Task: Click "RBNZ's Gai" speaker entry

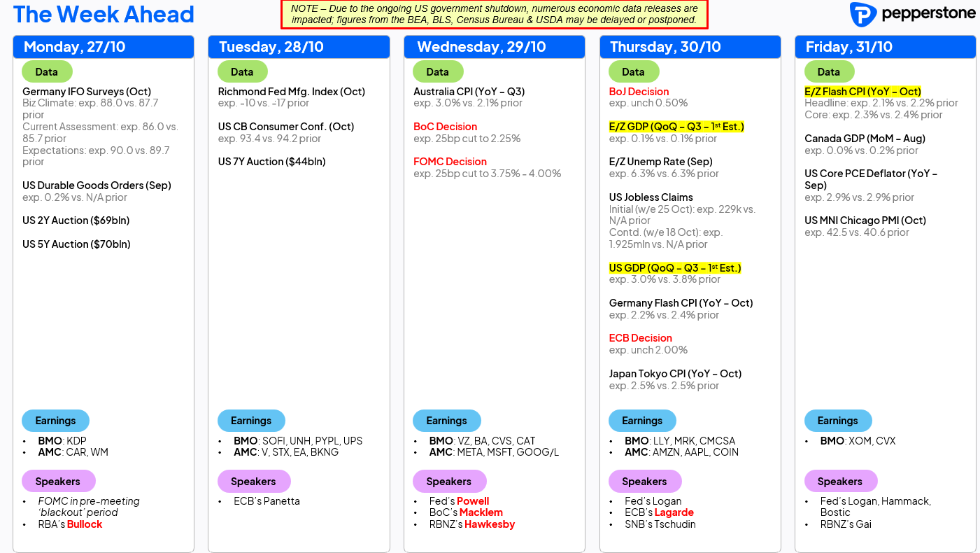Action: click(x=846, y=524)
